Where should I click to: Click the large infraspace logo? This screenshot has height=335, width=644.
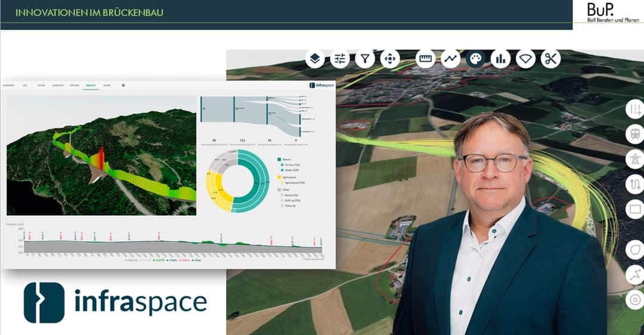click(116, 302)
